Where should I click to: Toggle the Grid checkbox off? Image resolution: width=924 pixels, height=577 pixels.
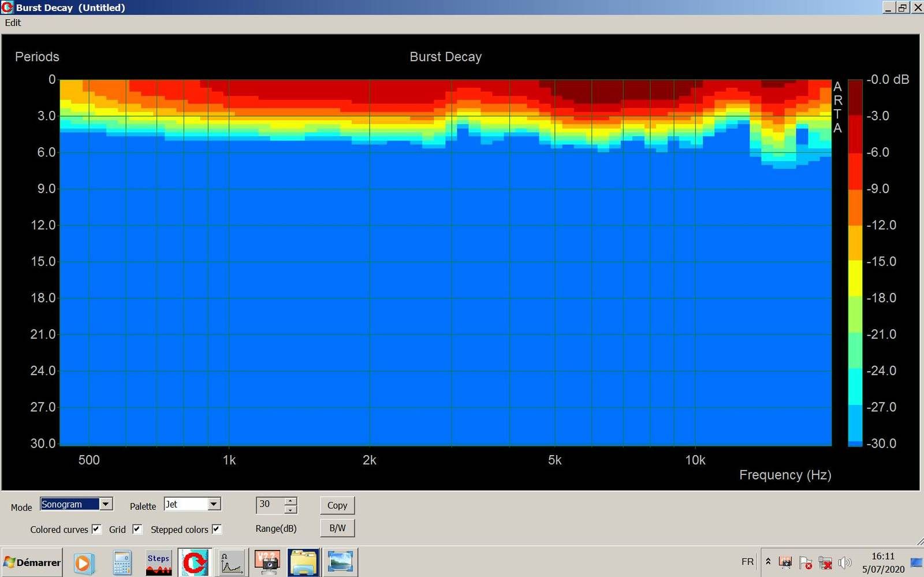(137, 529)
